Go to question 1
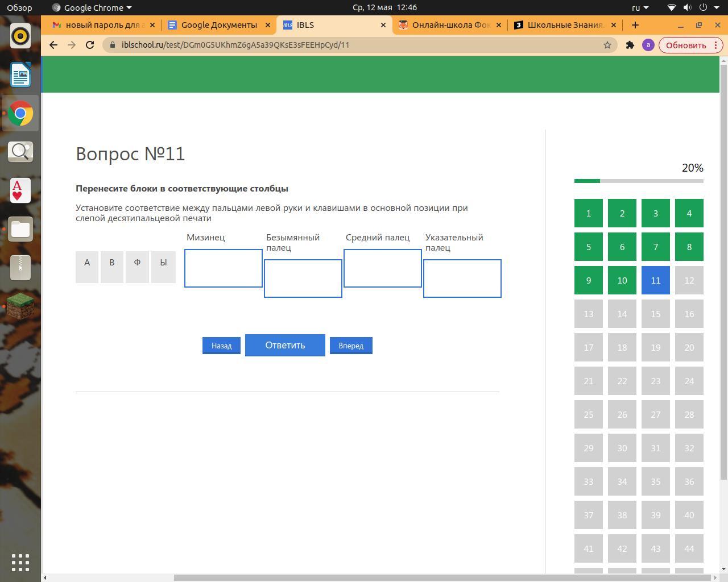728x582 pixels. pyautogui.click(x=589, y=213)
